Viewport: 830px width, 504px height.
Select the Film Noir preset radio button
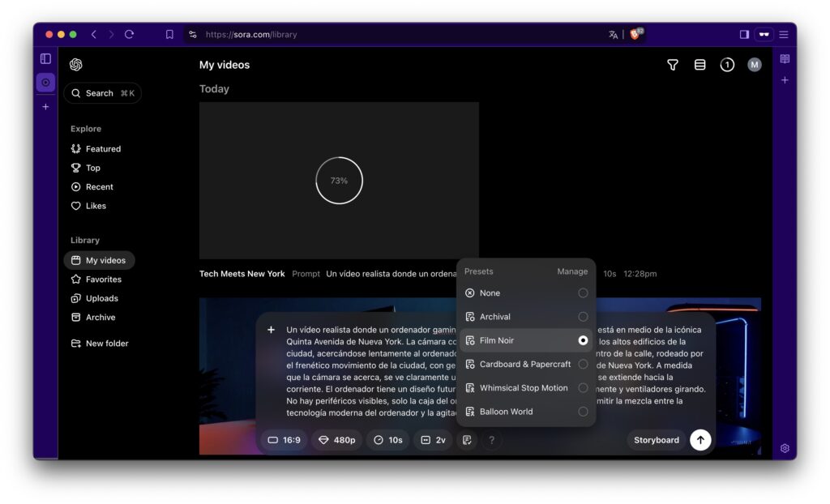(583, 340)
